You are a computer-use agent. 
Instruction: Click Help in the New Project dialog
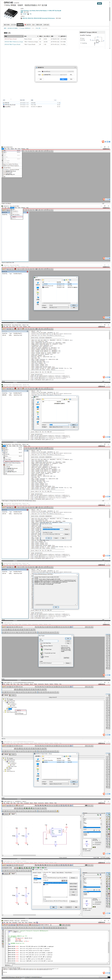point(68,643)
